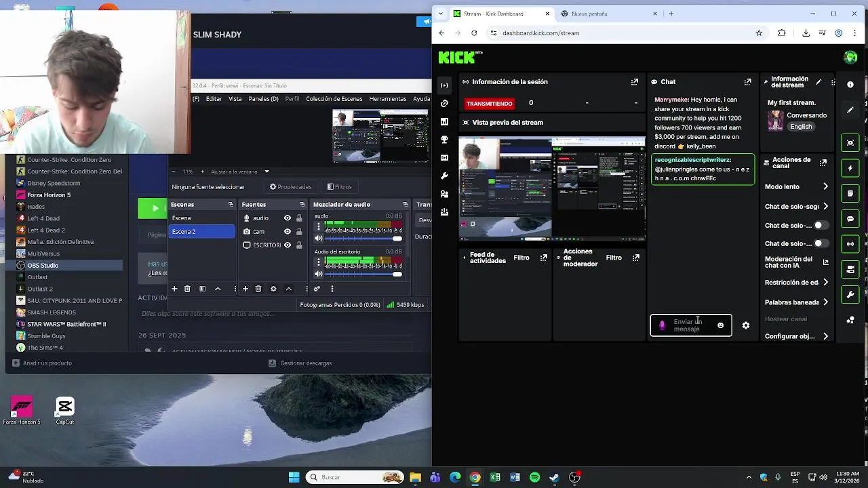Screen dimensions: 868x488
Task: Expand the Modo lento option
Action: click(825, 187)
